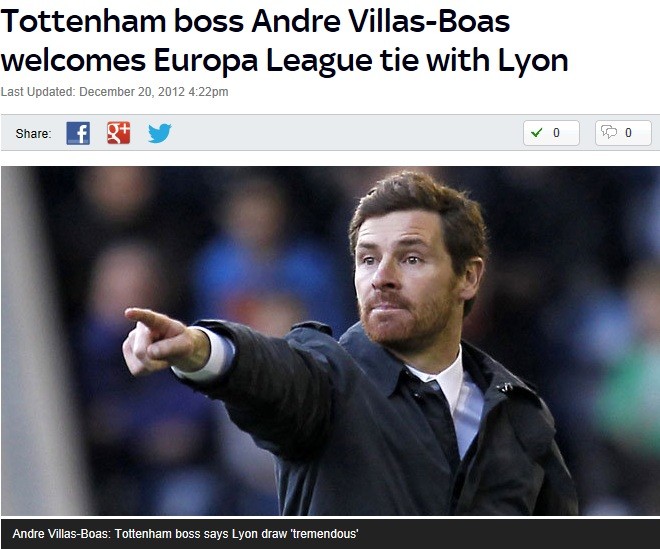Open the comments counter box showing 0
This screenshot has height=549, width=660.
(x=623, y=133)
